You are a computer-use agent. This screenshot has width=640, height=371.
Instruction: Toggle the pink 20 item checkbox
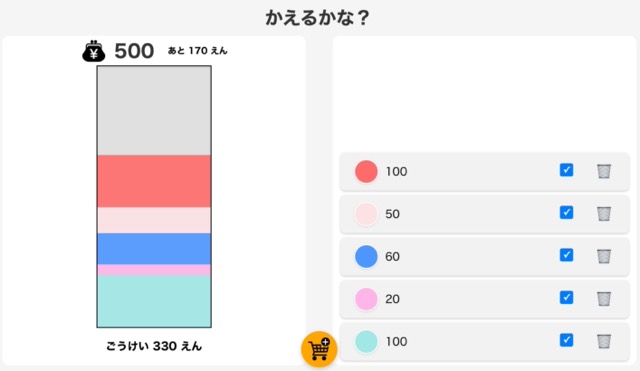(x=566, y=297)
